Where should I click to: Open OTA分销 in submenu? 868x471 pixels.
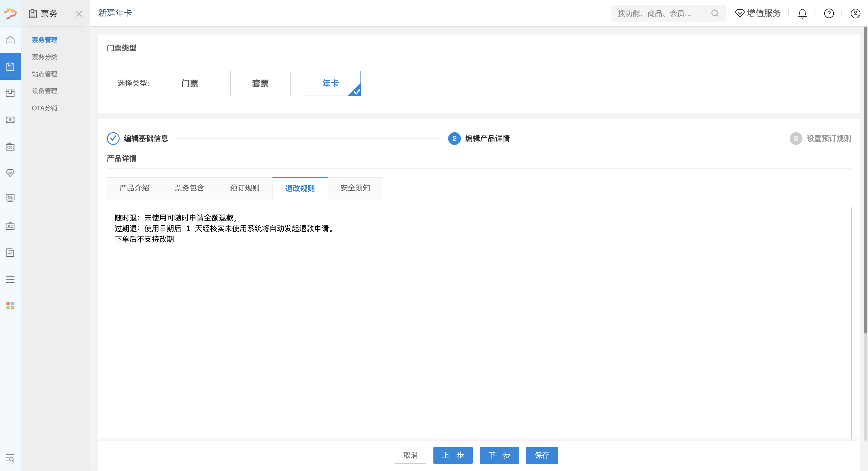coord(45,108)
